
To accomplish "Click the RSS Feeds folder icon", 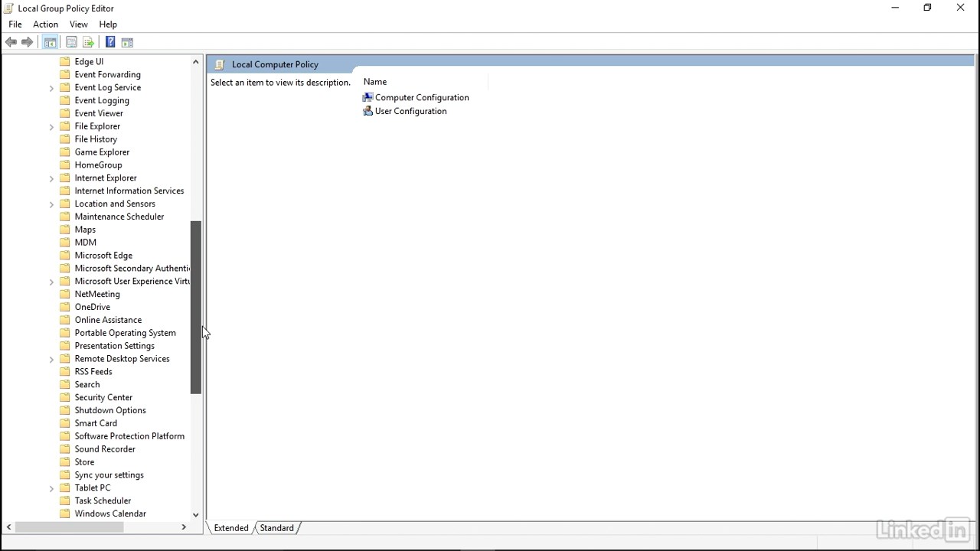I will (65, 371).
